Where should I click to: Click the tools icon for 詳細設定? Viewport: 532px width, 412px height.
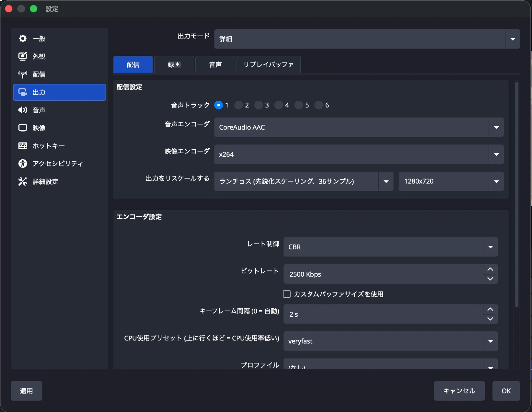point(23,181)
